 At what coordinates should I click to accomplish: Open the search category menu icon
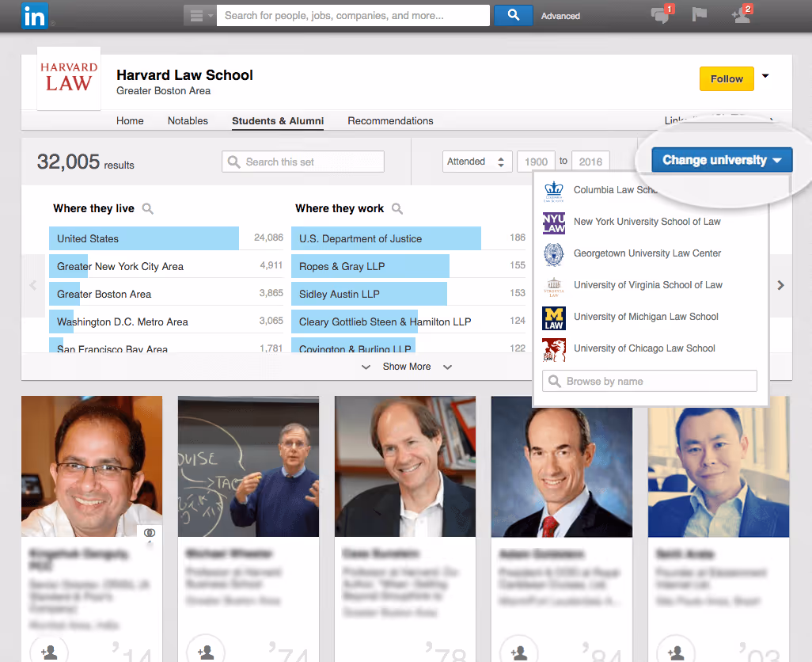[x=200, y=16]
